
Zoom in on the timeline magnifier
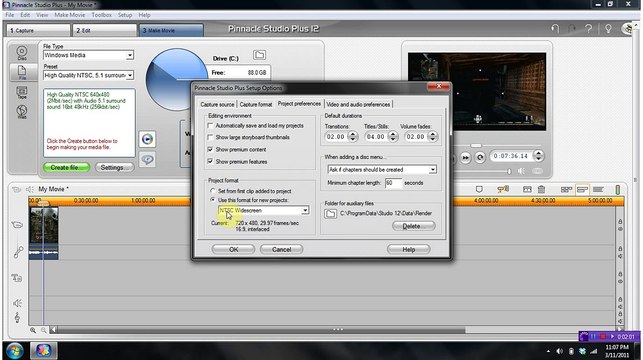point(33,330)
